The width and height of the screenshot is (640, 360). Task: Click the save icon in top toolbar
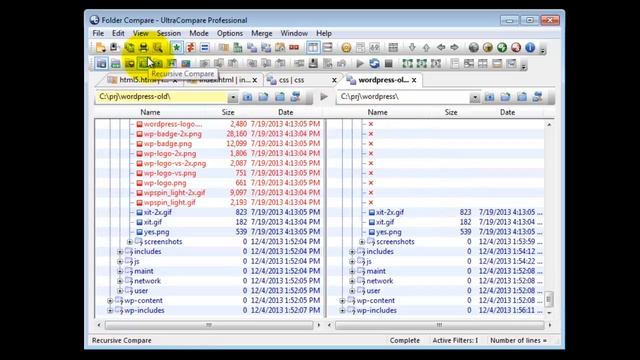click(114, 48)
